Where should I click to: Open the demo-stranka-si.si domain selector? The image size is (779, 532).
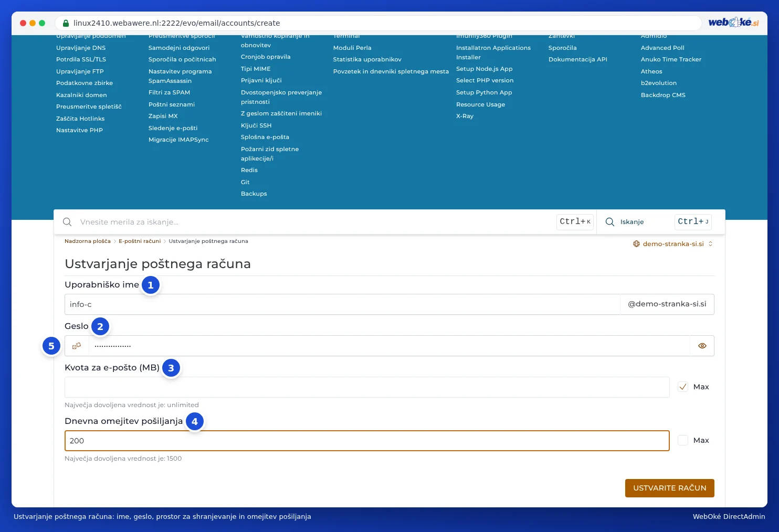coord(673,244)
